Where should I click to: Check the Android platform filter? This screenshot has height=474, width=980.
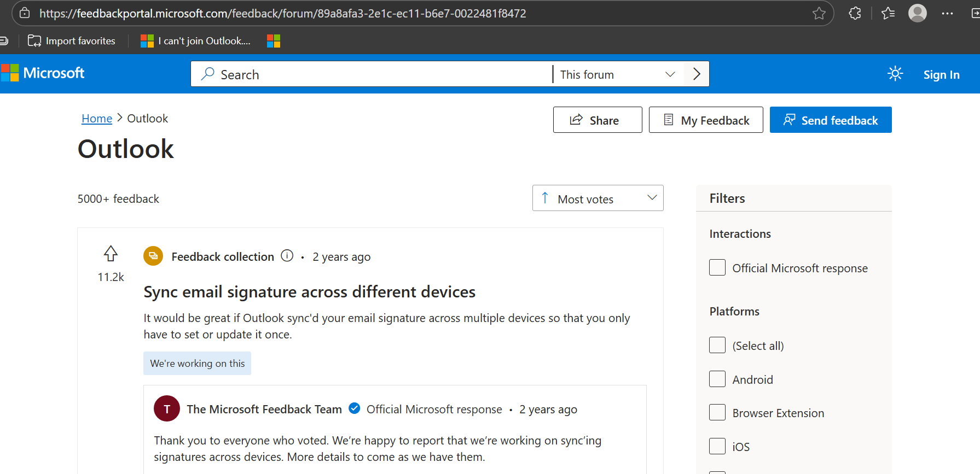(717, 379)
